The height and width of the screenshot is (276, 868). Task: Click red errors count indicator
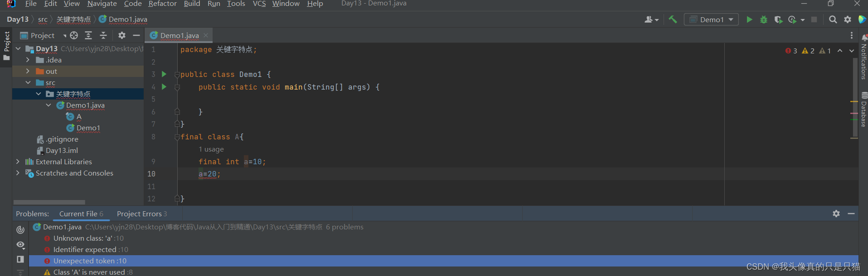tap(791, 51)
